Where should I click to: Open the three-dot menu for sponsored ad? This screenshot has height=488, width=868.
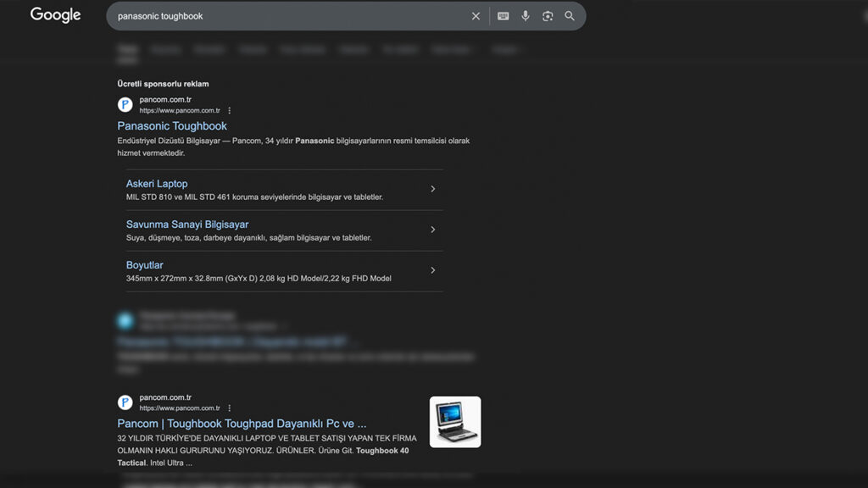click(230, 111)
